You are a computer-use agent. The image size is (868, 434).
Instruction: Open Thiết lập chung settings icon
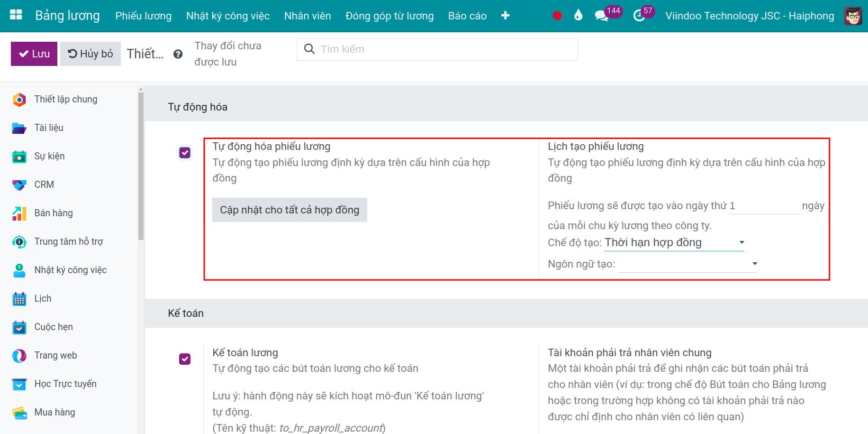click(19, 100)
